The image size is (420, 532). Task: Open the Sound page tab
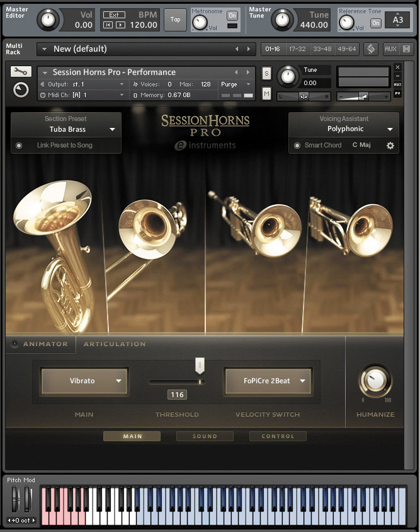[x=205, y=436]
